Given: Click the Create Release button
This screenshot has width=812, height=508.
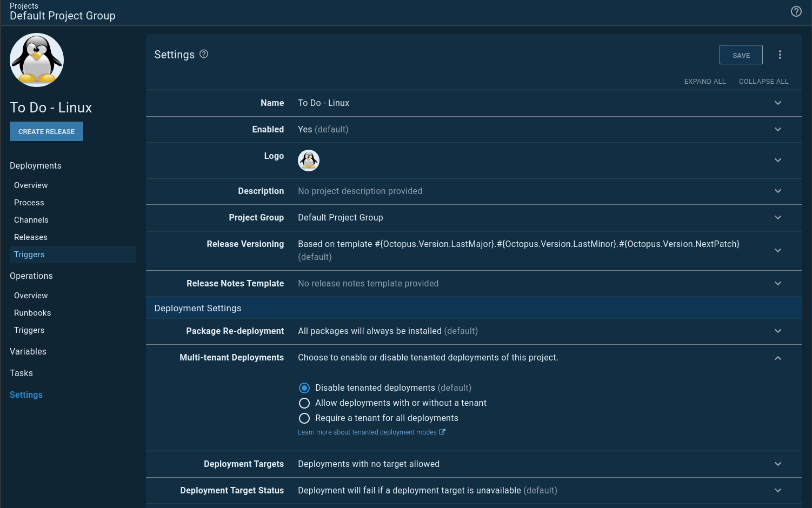Looking at the screenshot, I should (46, 131).
